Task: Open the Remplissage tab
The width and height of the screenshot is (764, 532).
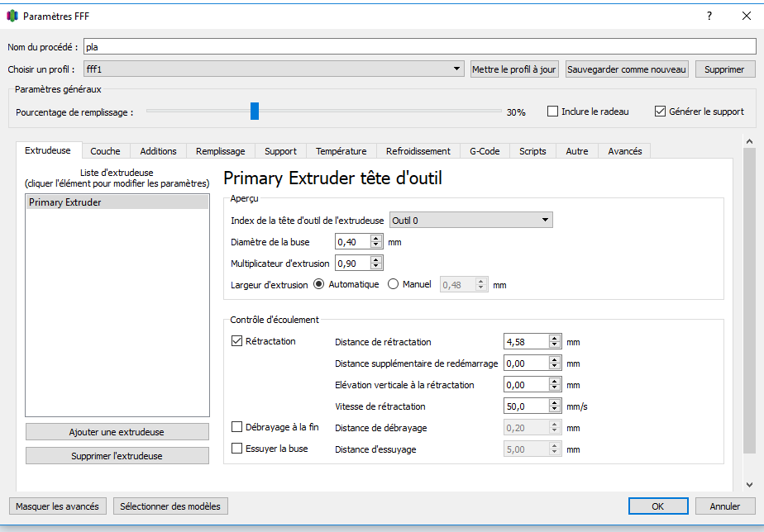Action: pyautogui.click(x=221, y=151)
